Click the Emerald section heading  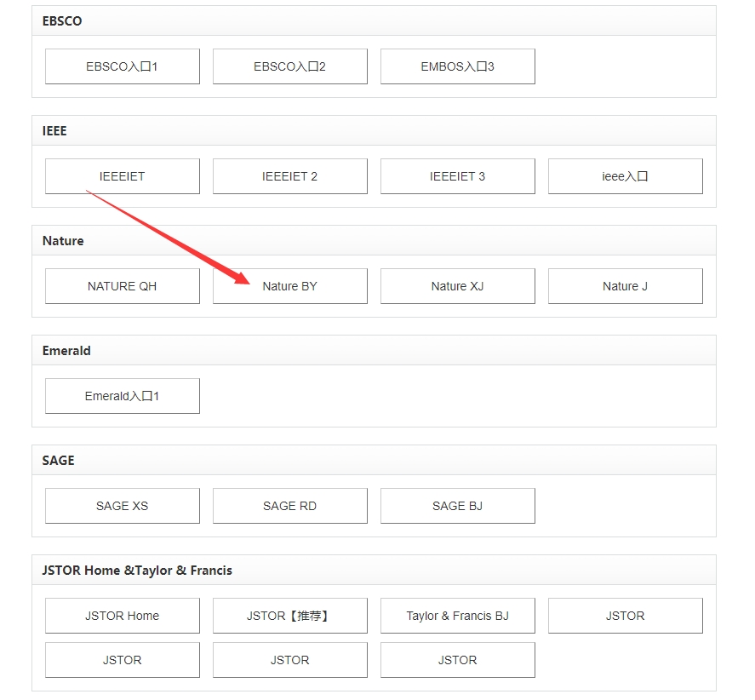(66, 351)
